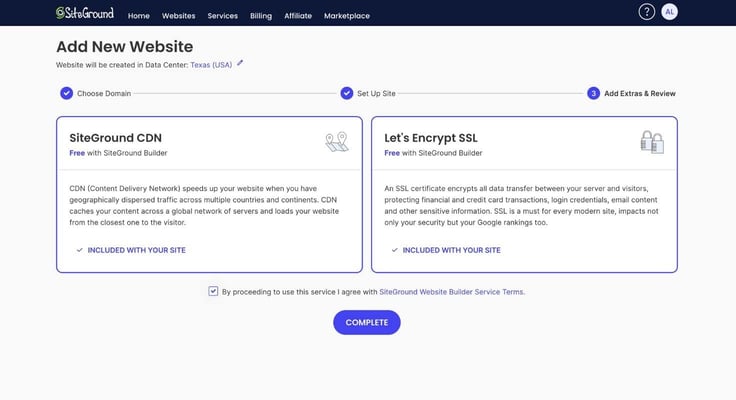Click the COMPLETE button
Screen dimensions: 736x400
point(367,323)
